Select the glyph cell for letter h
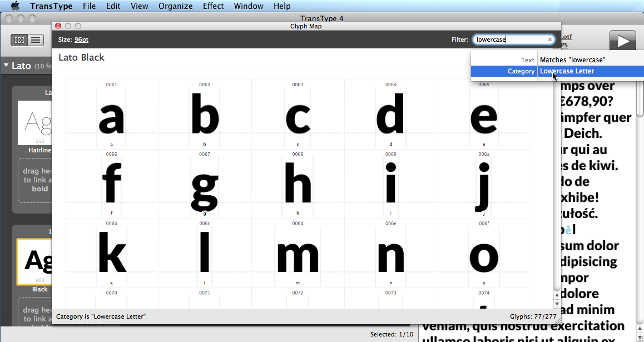Screen dimensions: 644x342 [x=298, y=184]
